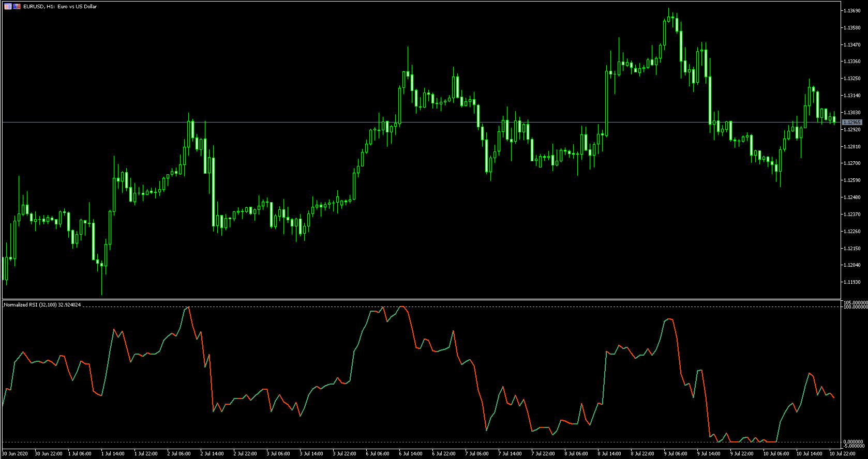Click the 1.13360 price axis label
868x459 pixels.
pos(852,62)
